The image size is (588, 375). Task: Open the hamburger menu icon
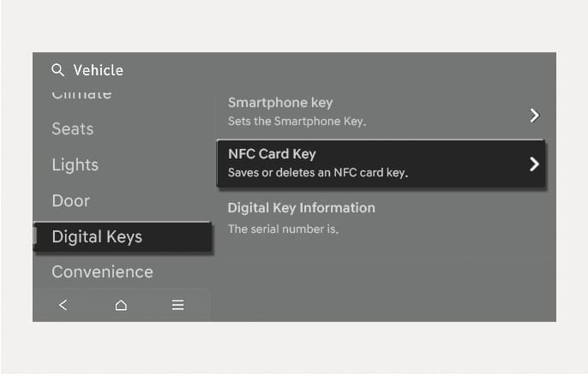[178, 305]
